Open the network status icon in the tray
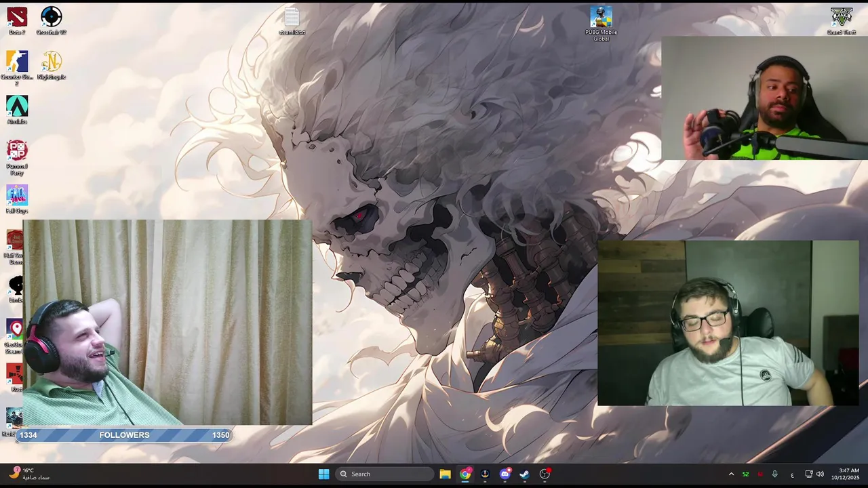Image resolution: width=868 pixels, height=488 pixels. tap(809, 474)
